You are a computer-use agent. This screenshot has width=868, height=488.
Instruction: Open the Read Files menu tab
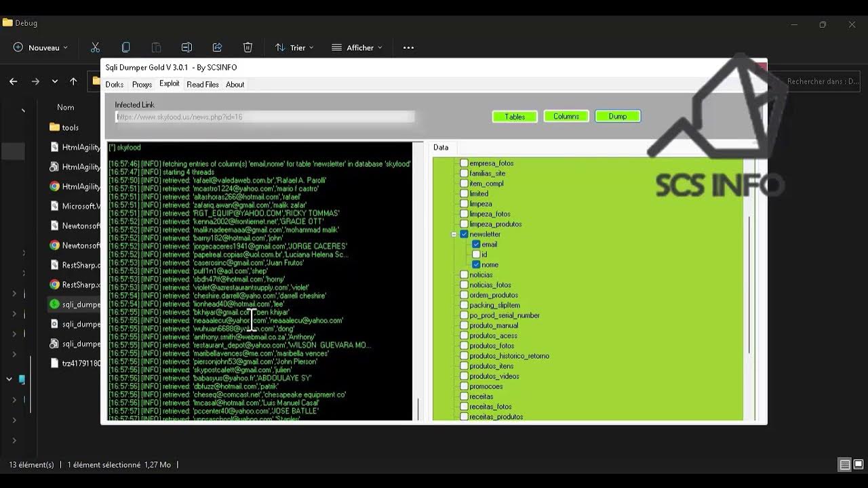[203, 85]
